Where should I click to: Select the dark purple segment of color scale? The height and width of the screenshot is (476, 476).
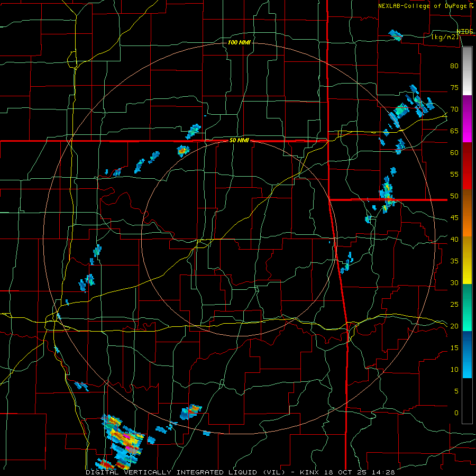click(x=467, y=108)
